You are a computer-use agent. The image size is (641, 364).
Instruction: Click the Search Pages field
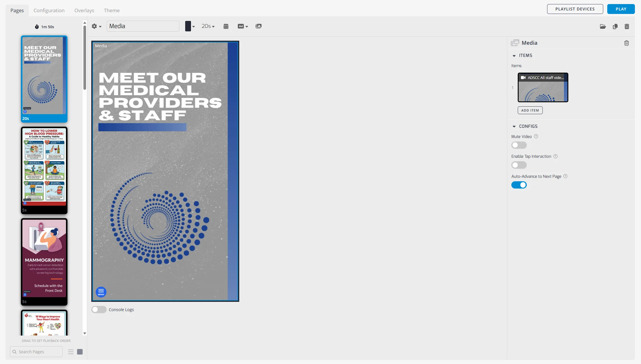pos(36,352)
